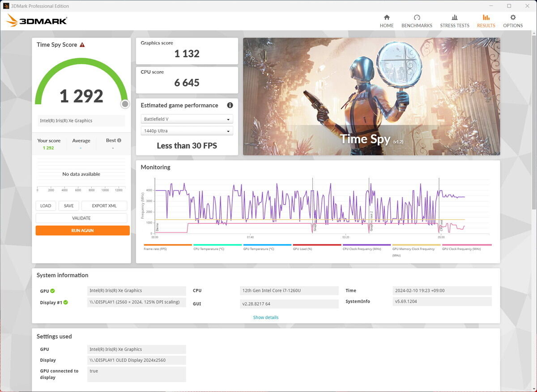Image resolution: width=537 pixels, height=392 pixels.
Task: Click the 12th Gen Intel Core i7-1260U field
Action: point(289,291)
